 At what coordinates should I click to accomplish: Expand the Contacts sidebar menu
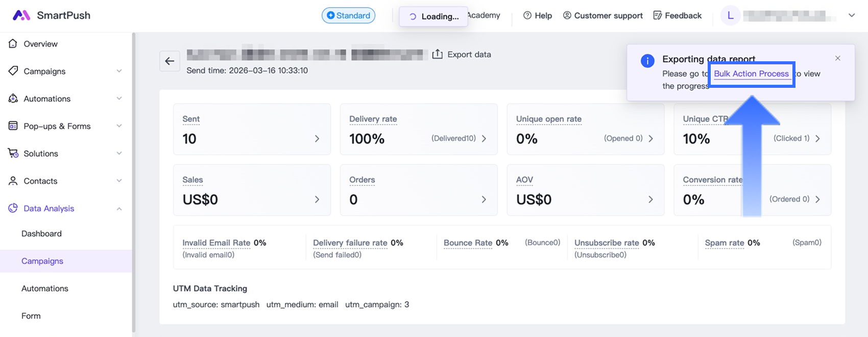click(x=118, y=181)
